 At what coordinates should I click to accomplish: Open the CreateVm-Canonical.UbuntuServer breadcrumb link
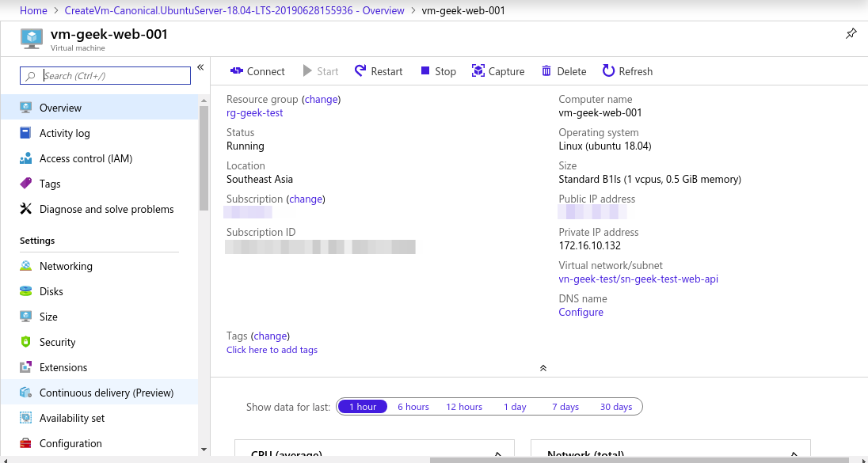[234, 10]
